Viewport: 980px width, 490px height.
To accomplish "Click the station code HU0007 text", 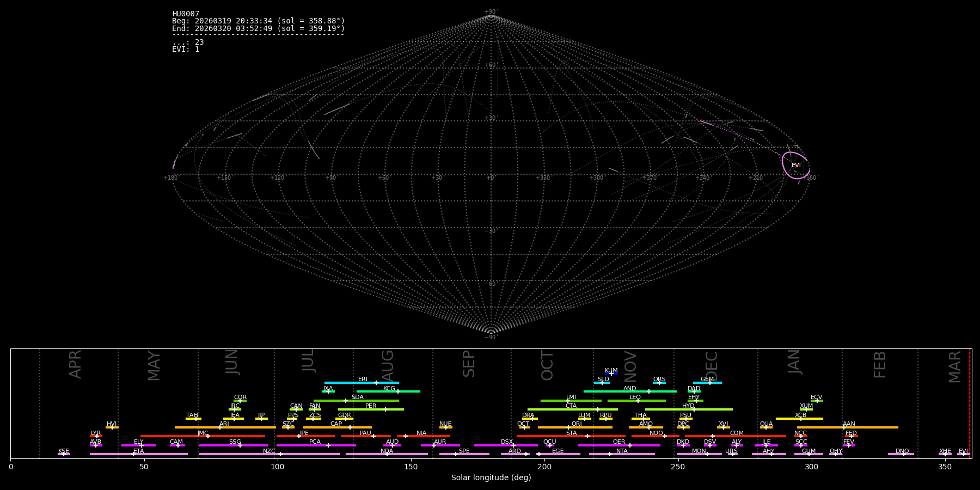I will [186, 14].
